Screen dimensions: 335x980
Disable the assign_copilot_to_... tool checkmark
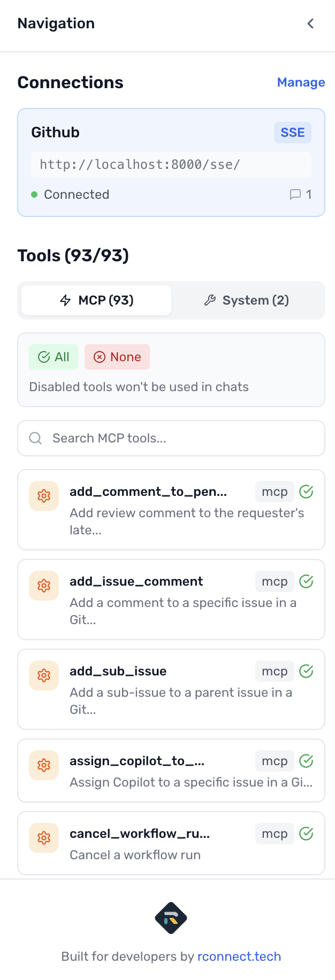click(306, 761)
